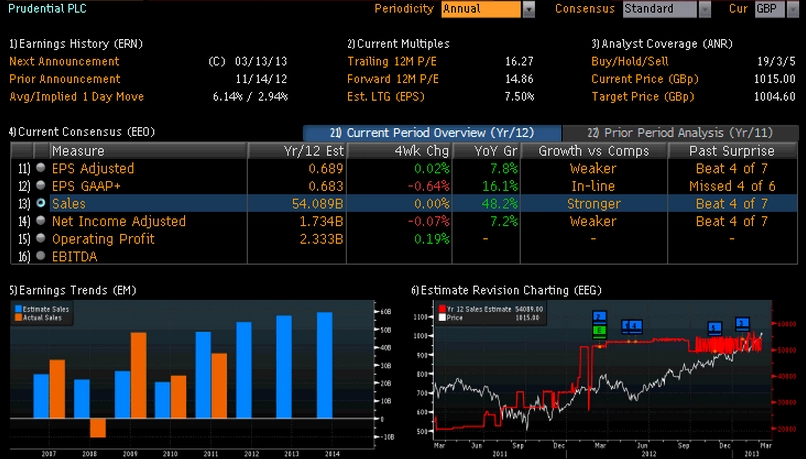Screen dimensions: 806x459
Task: Click the Missed 4 of 6 cell
Action: (732, 186)
